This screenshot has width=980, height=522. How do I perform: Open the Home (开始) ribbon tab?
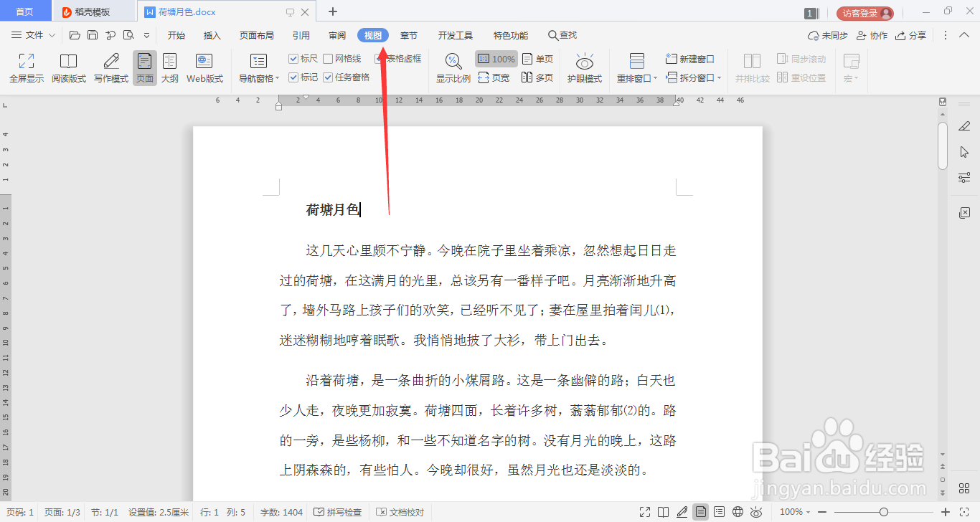click(176, 35)
